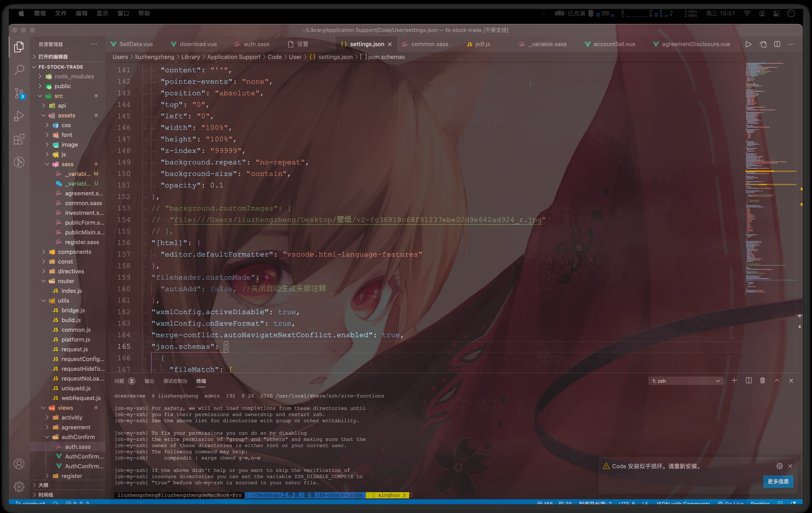Screen dimensions: 812x513
Task: Click the 更多信息 button in the notification
Action: pos(778,481)
